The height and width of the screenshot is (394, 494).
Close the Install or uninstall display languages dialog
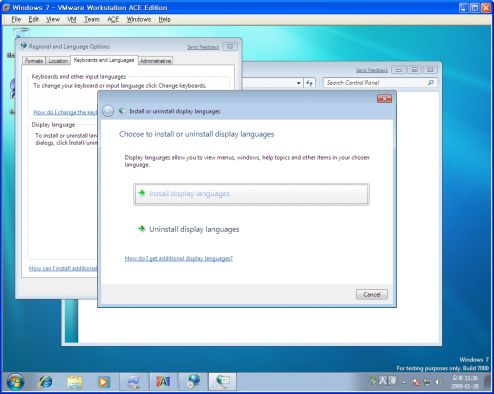384,99
